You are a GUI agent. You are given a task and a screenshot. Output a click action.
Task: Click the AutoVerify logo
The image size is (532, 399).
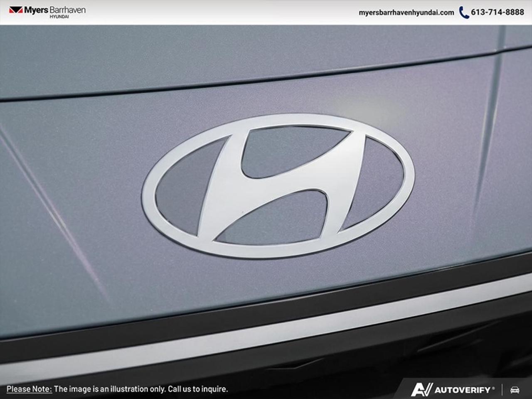[453, 390]
